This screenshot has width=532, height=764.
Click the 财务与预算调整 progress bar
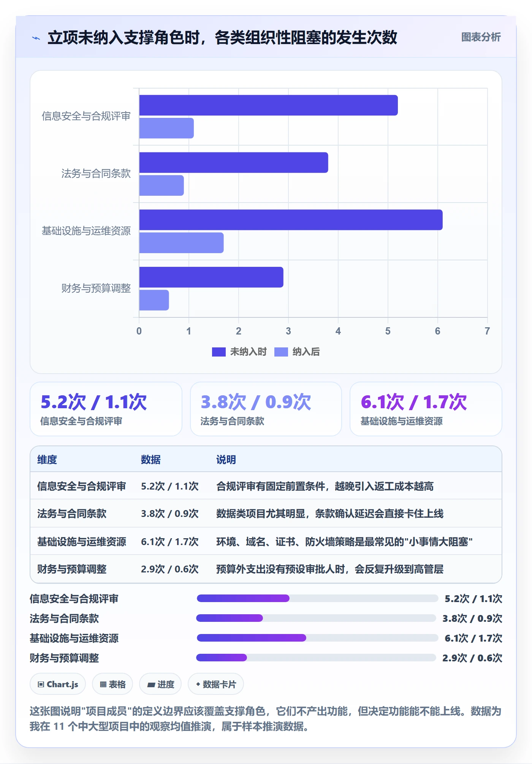click(316, 658)
